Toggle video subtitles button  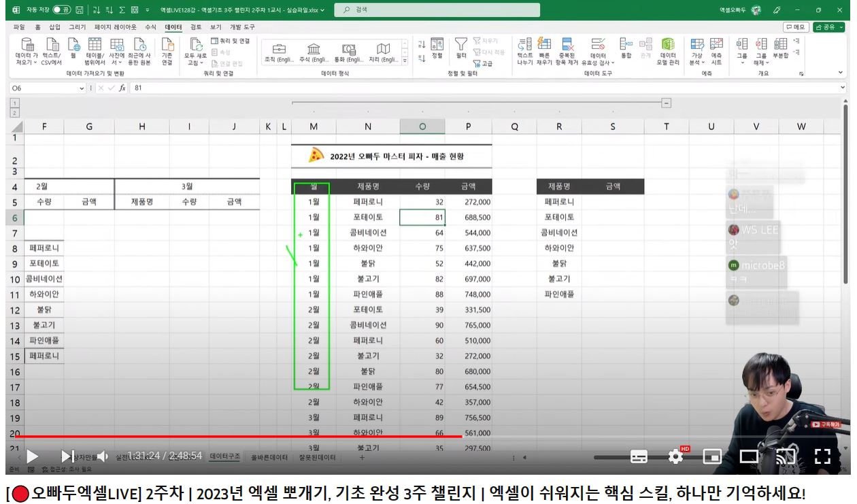pyautogui.click(x=639, y=456)
